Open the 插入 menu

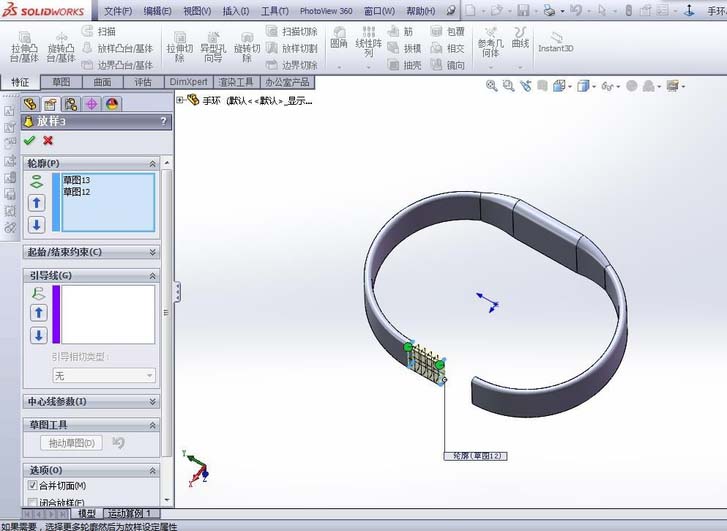coord(236,11)
